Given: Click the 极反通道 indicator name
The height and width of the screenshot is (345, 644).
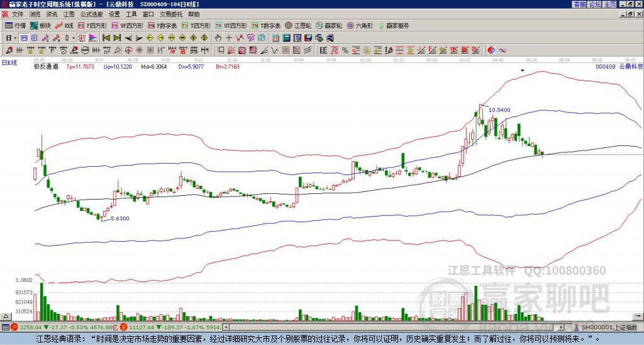Looking at the screenshot, I should pyautogui.click(x=46, y=66).
